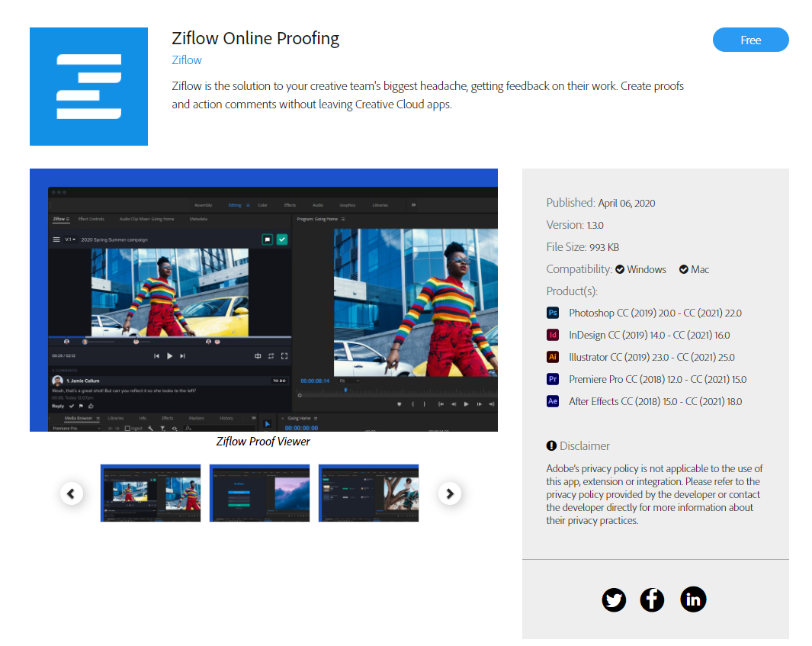Image resolution: width=812 pixels, height=646 pixels.
Task: Click the Premiere Pro product icon
Action: [553, 379]
